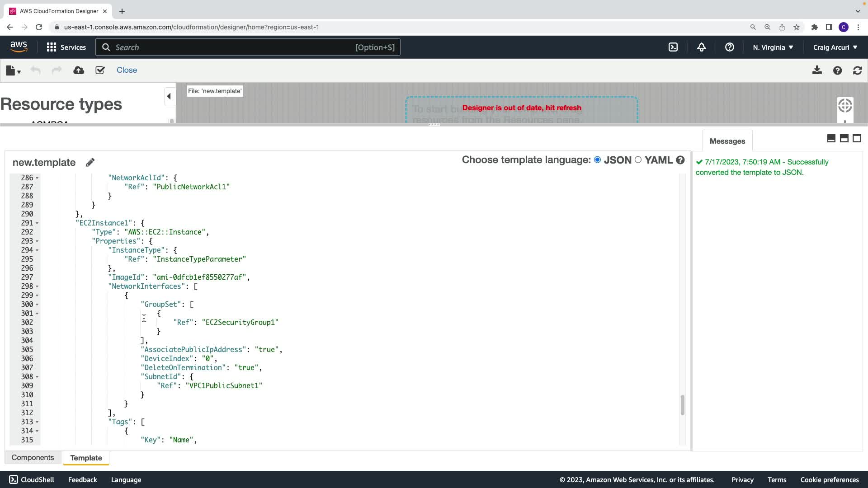Viewport: 868px width, 488px height.
Task: Open the AWS notifications bell
Action: click(701, 47)
